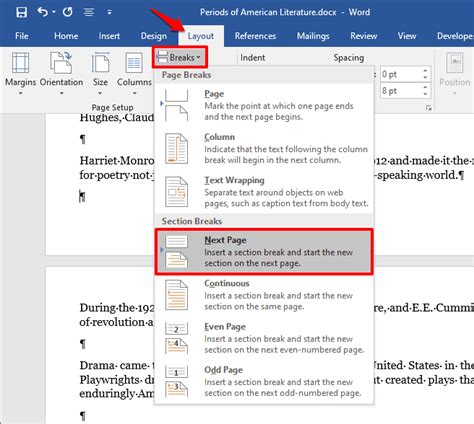Open the paragraph settings dialog launcher
The width and height of the screenshot is (474, 424).
[x=429, y=108]
